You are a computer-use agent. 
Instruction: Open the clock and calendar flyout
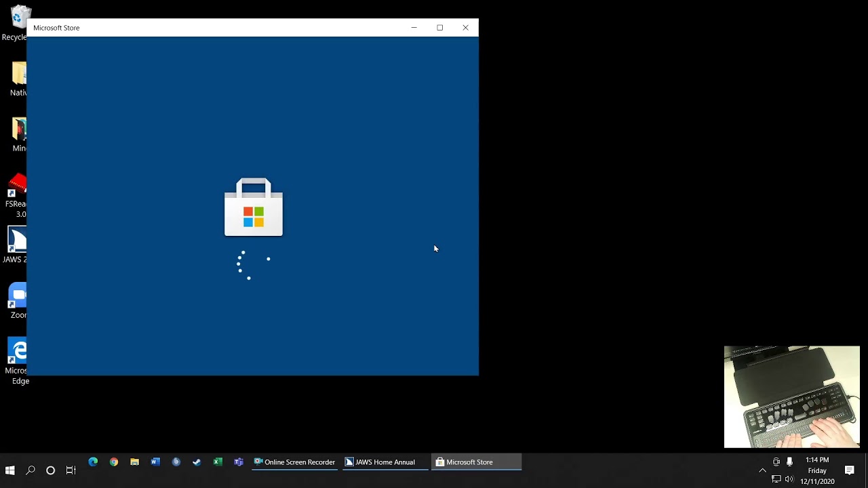click(x=817, y=470)
